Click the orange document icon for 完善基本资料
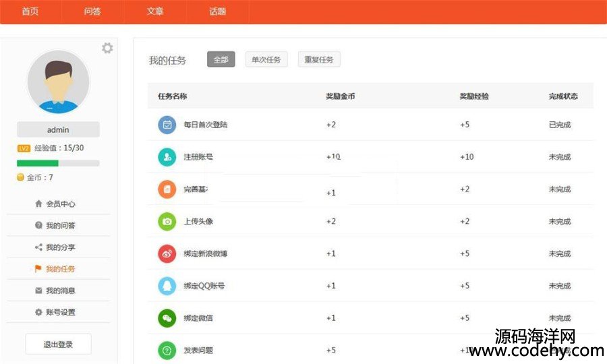 pyautogui.click(x=167, y=189)
